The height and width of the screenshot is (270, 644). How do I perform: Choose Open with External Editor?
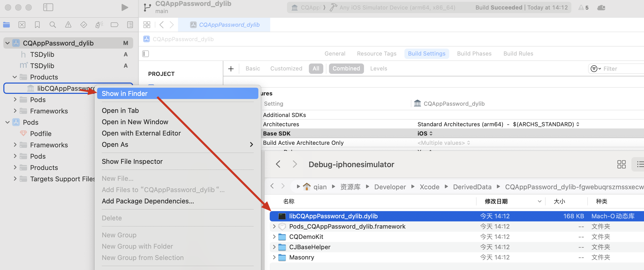point(177,133)
